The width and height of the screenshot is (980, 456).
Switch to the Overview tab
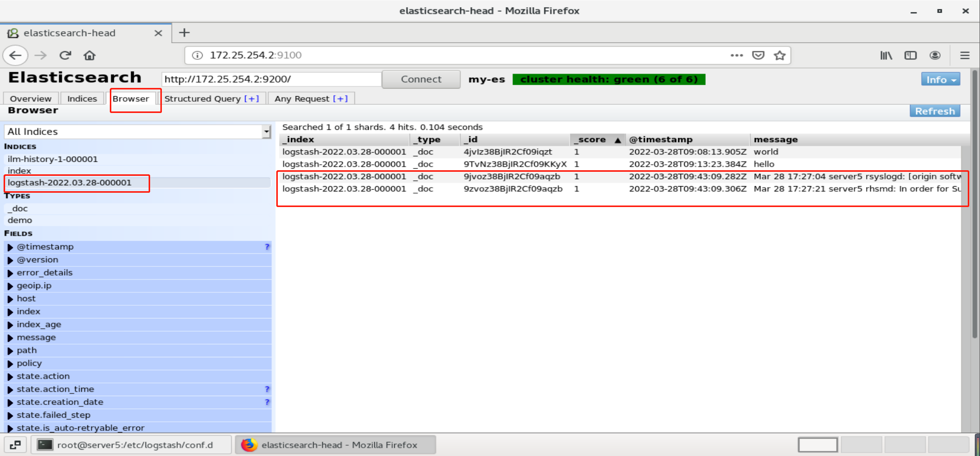[x=31, y=99]
